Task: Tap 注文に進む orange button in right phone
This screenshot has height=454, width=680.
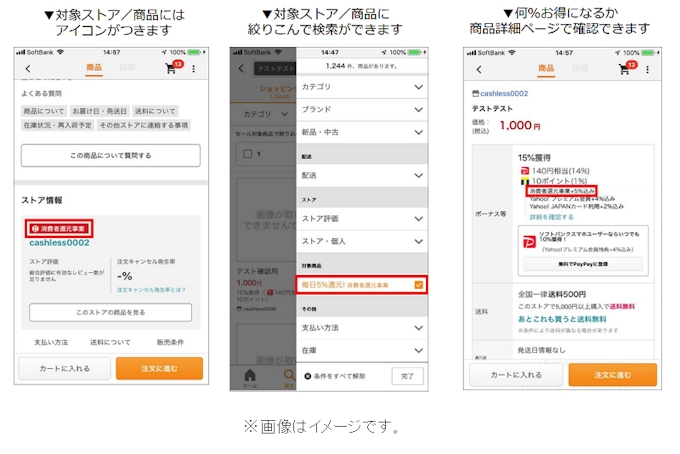Action: pyautogui.click(x=612, y=374)
